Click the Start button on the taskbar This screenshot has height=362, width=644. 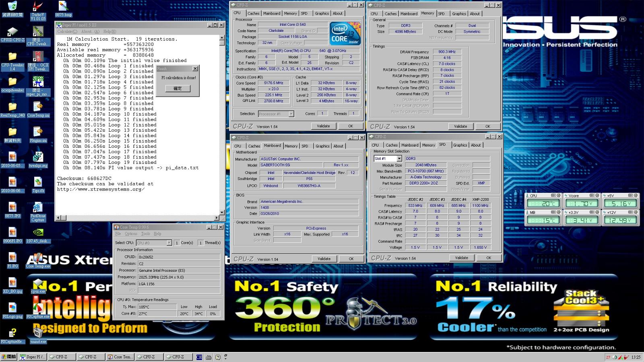[9, 357]
